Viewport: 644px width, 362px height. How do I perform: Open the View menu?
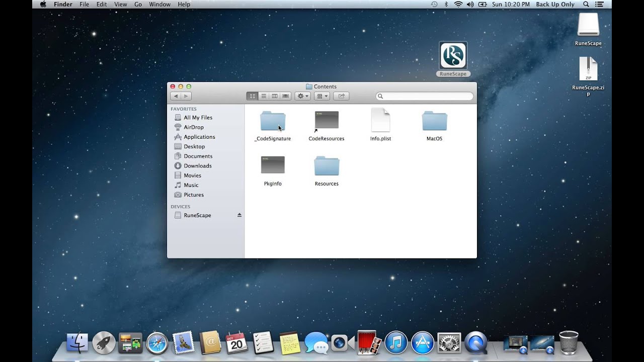pos(121,4)
